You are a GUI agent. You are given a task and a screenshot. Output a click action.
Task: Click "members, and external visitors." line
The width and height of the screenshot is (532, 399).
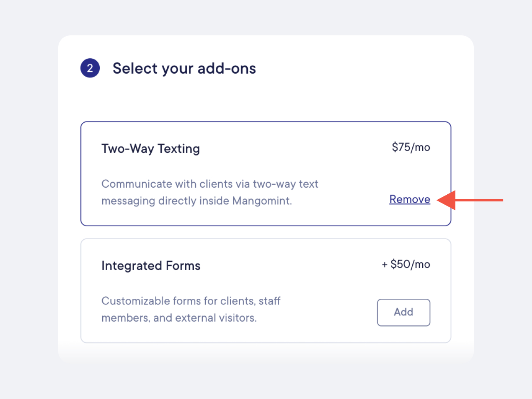click(179, 318)
